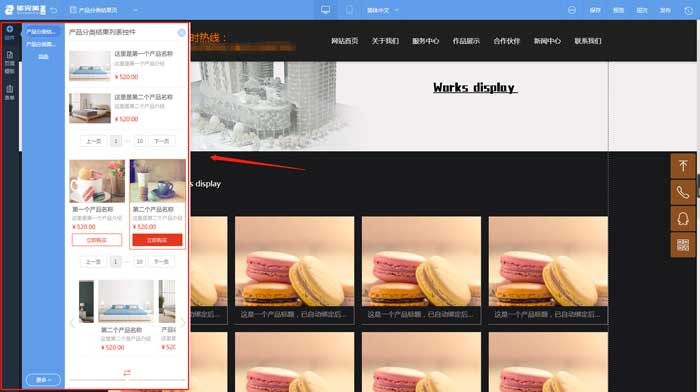The image size is (700, 392).
Task: Open 关于我们 nav menu item
Action: [x=385, y=41]
